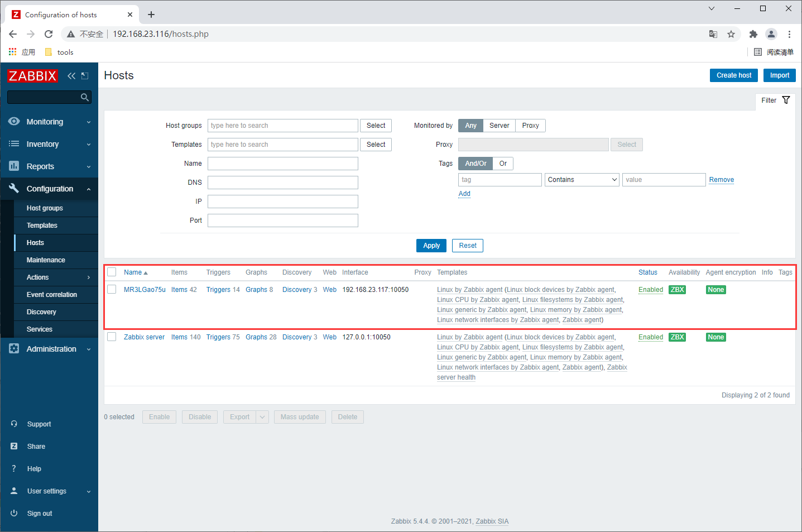This screenshot has height=532, width=802.
Task: Click the Share Z icon
Action: 14,446
